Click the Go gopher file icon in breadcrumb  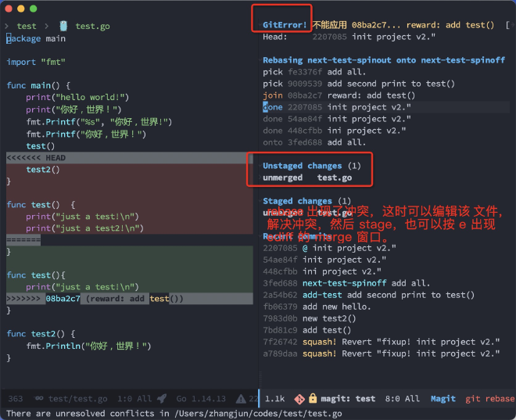pyautogui.click(x=63, y=27)
